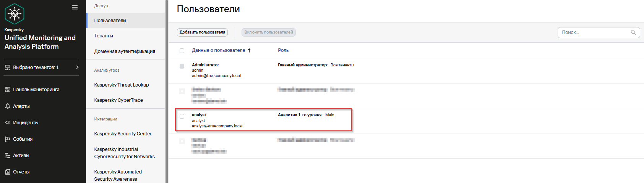The width and height of the screenshot is (644, 183).
Task: Click the События flag icon
Action: (x=8, y=139)
